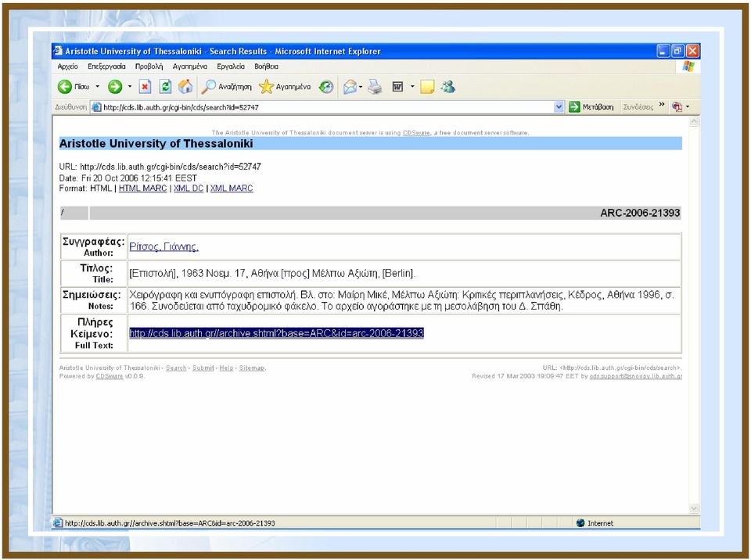Viewport: 751px width, 560px height.
Task: Click the status bar URL text
Action: tap(170, 523)
